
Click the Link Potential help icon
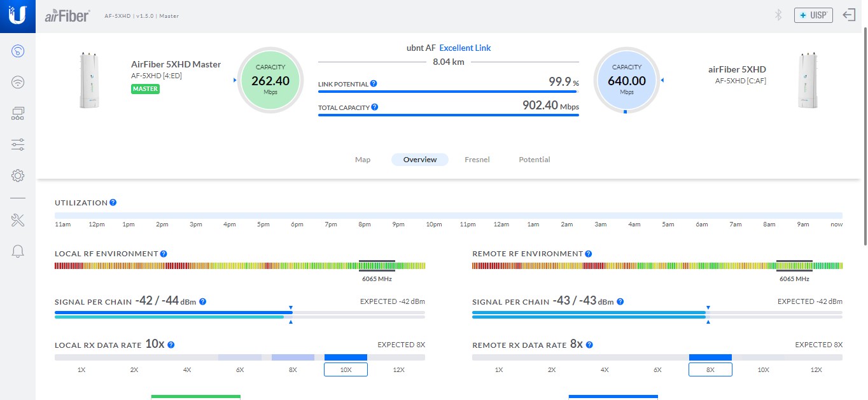(x=374, y=84)
